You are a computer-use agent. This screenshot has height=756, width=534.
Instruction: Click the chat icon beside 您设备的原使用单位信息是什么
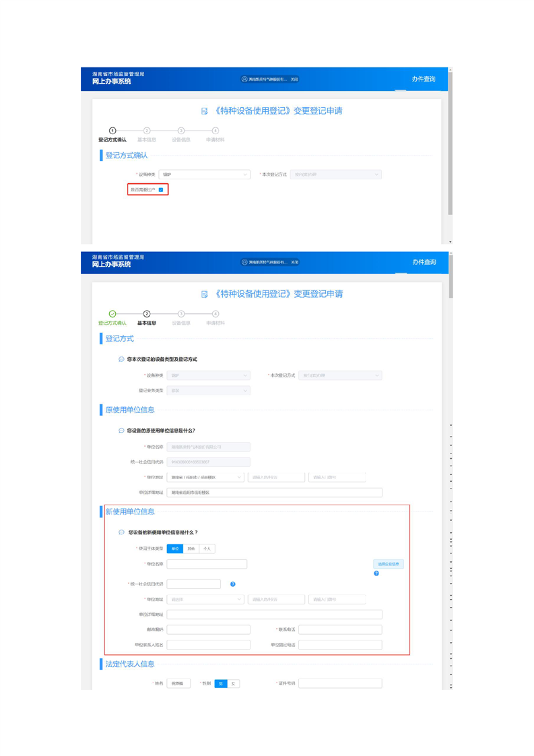121,431
